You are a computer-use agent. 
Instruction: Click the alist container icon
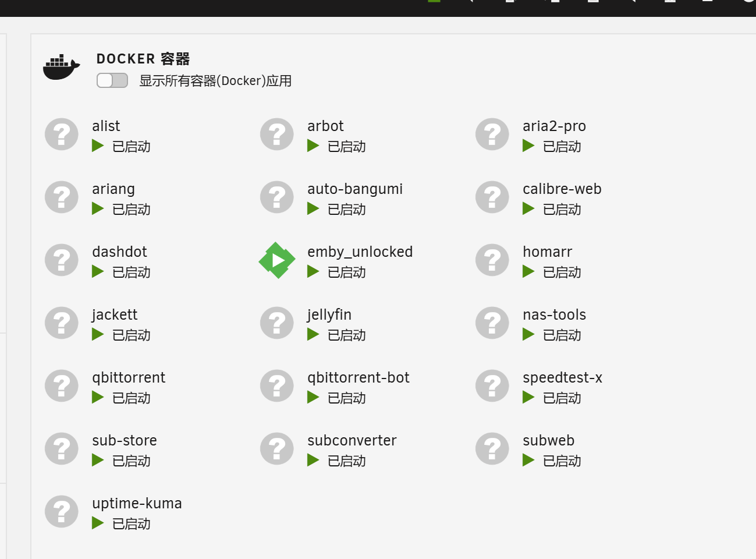coord(62,135)
